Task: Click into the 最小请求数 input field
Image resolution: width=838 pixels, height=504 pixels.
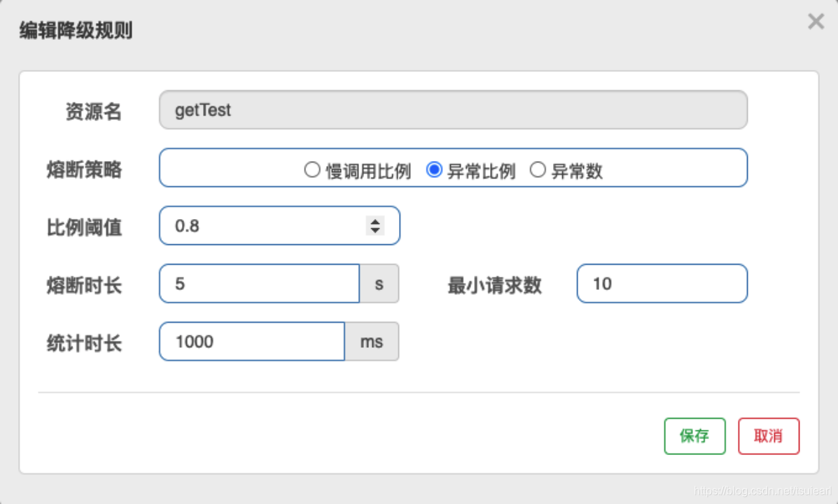Action: [662, 283]
